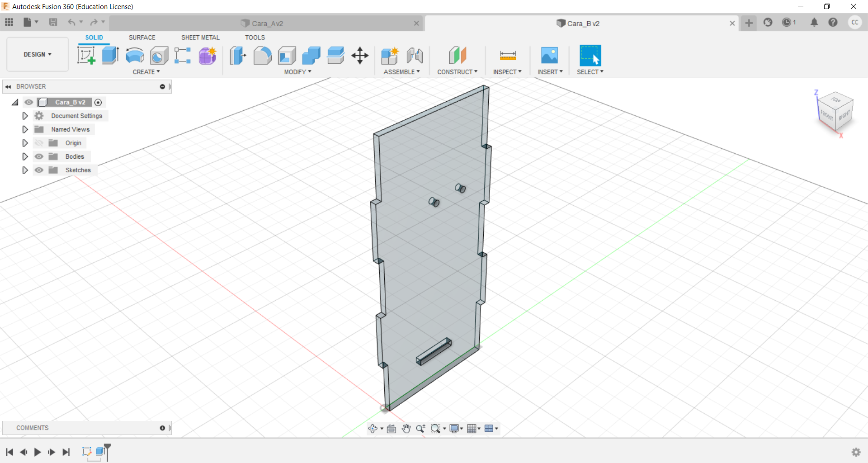Select the Combine tool icon

(311, 56)
